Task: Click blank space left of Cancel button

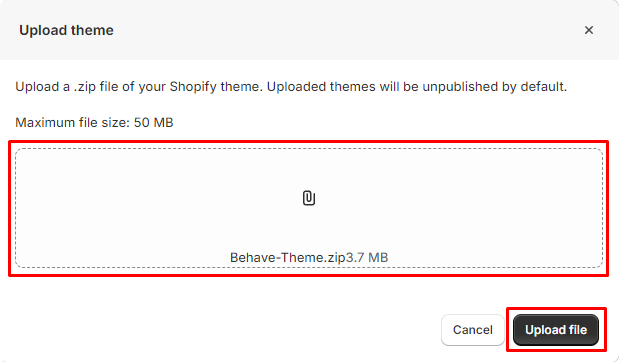Action: pyautogui.click(x=221, y=330)
